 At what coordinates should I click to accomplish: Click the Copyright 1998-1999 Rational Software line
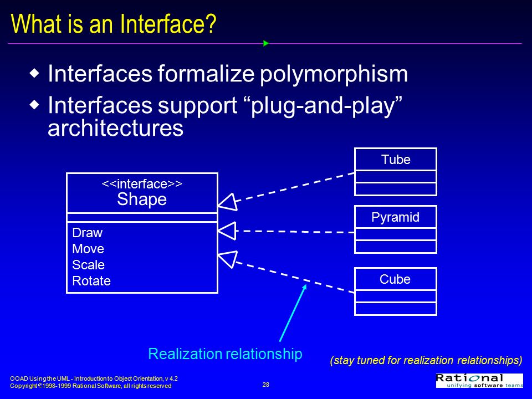(x=90, y=386)
